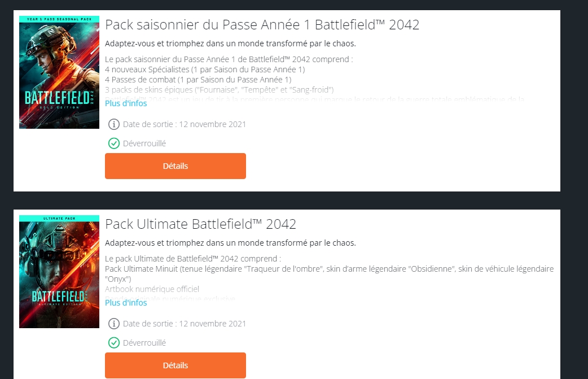Screen dimensions: 588x379
Task: Click the green checkmark icon in the seasonal pack card
Action: point(114,143)
